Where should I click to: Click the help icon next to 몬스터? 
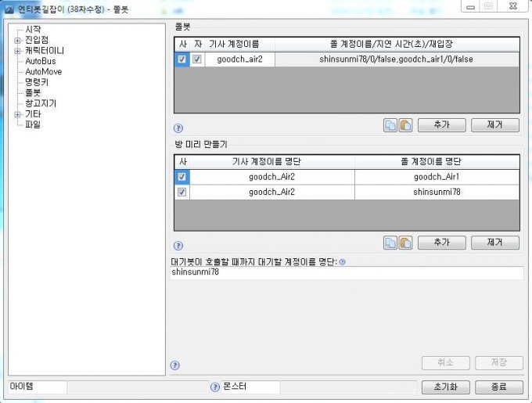tap(215, 387)
